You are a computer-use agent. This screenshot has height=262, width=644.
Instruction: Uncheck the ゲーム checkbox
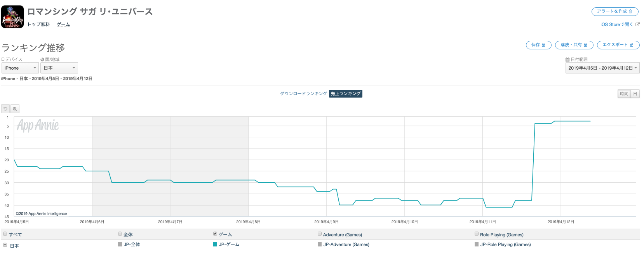215,234
